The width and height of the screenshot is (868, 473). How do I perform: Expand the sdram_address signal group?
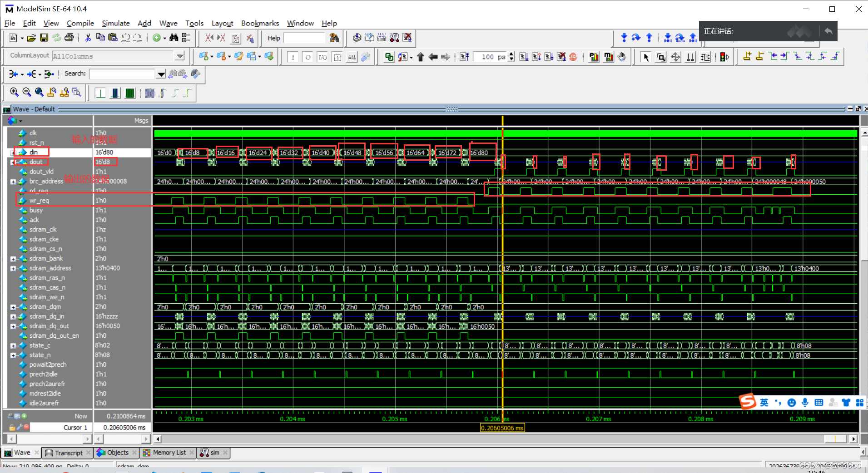coord(13,268)
